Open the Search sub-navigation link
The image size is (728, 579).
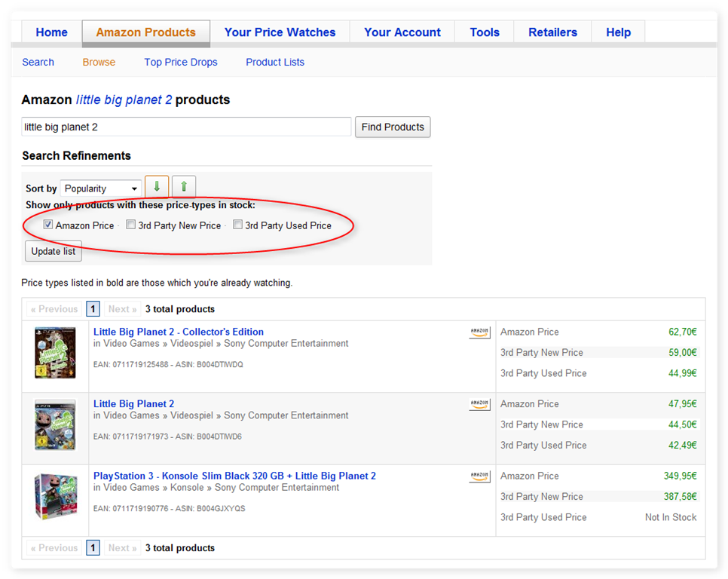[38, 63]
